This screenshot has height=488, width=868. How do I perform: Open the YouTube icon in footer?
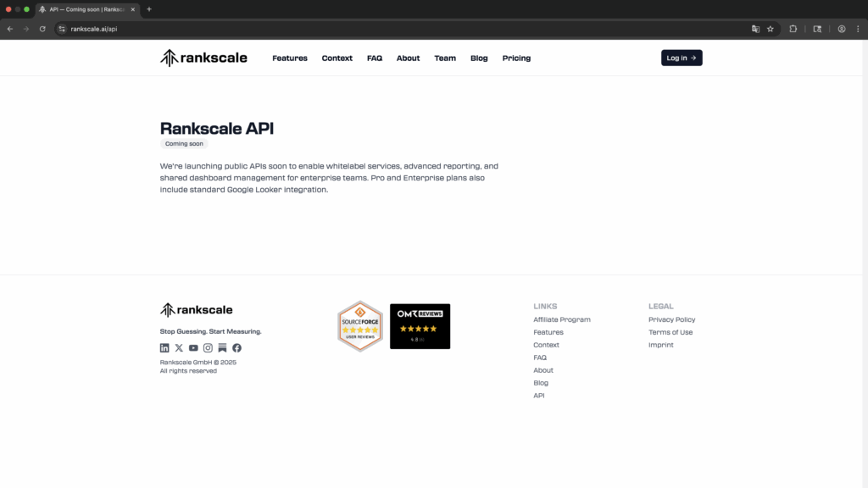(193, 348)
